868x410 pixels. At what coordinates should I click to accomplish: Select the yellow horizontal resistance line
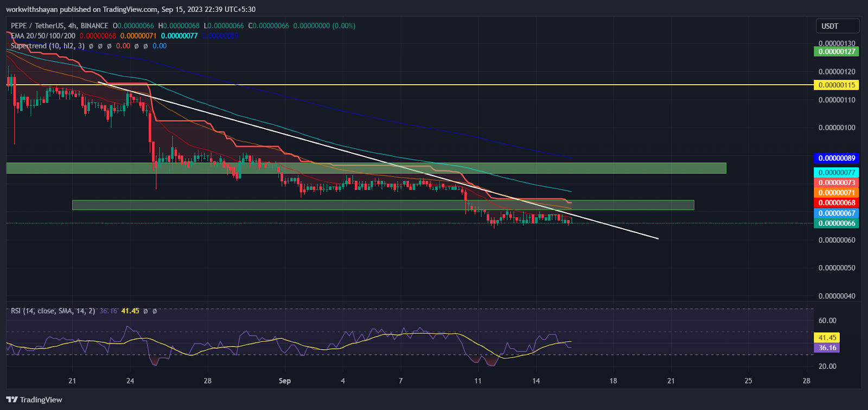click(x=434, y=85)
